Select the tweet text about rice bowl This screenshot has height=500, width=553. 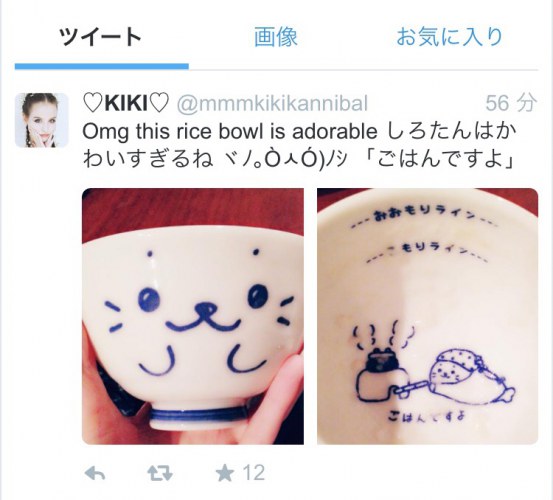[299, 145]
